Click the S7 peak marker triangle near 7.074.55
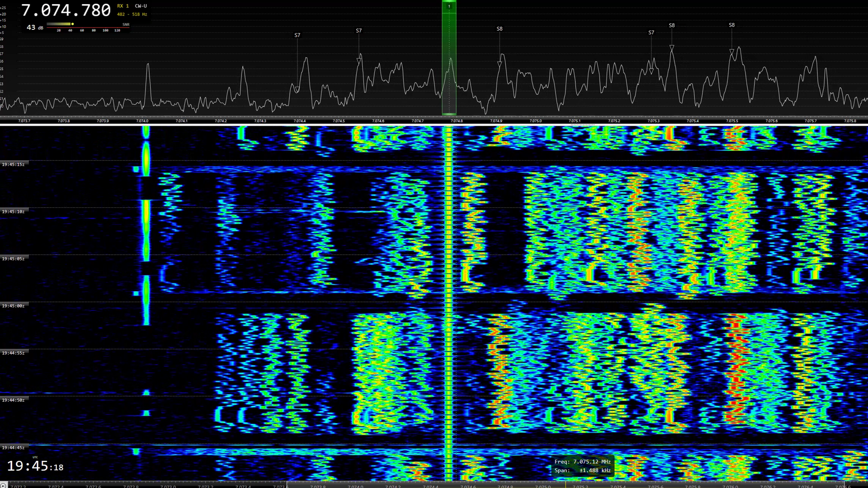 (x=359, y=60)
